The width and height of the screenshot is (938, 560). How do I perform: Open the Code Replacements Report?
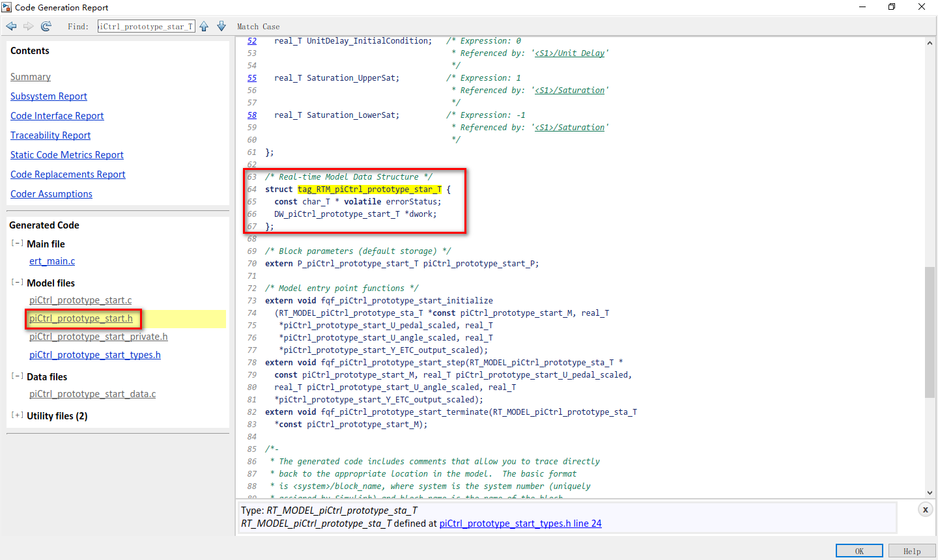click(68, 175)
